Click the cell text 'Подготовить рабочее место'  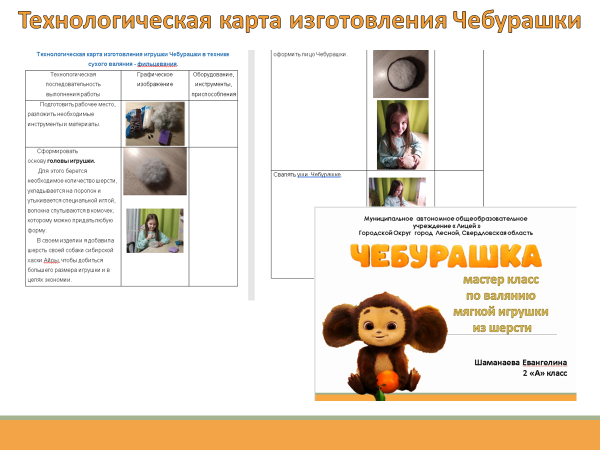(77, 104)
